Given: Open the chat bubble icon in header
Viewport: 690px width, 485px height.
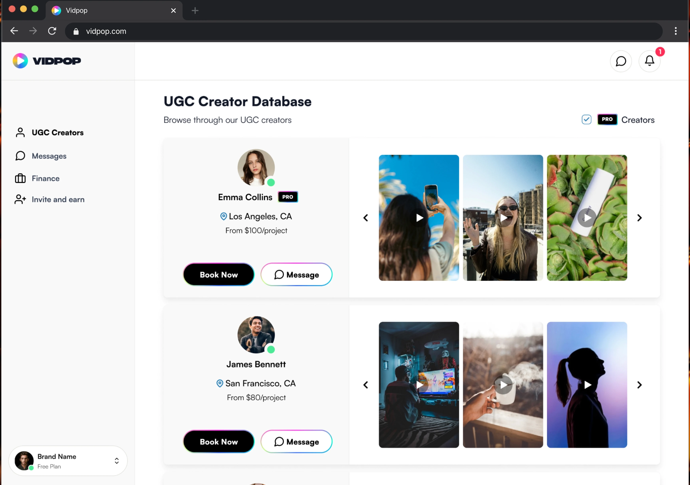Looking at the screenshot, I should [621, 61].
